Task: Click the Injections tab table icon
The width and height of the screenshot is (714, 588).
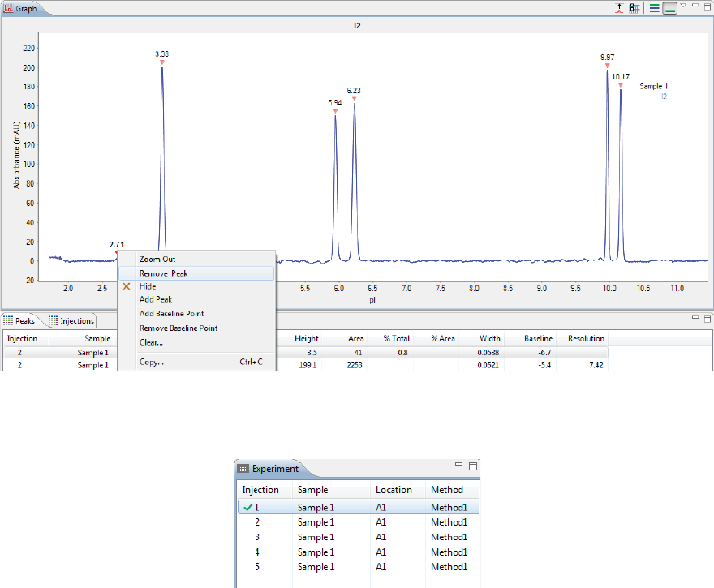Action: click(54, 320)
